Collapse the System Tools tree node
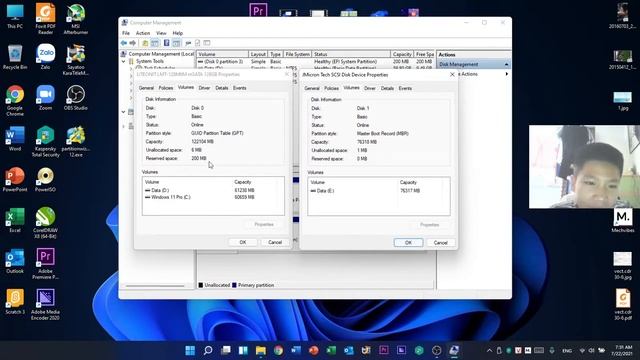 (x=124, y=61)
